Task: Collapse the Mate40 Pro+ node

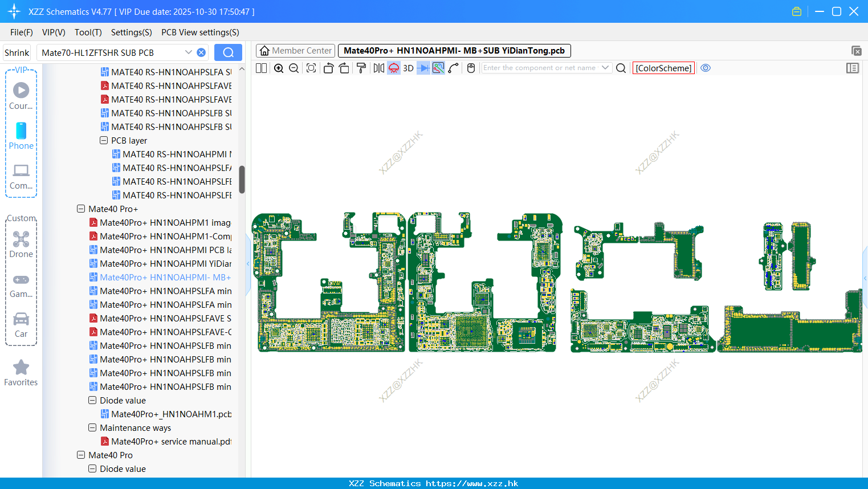Action: coord(81,209)
